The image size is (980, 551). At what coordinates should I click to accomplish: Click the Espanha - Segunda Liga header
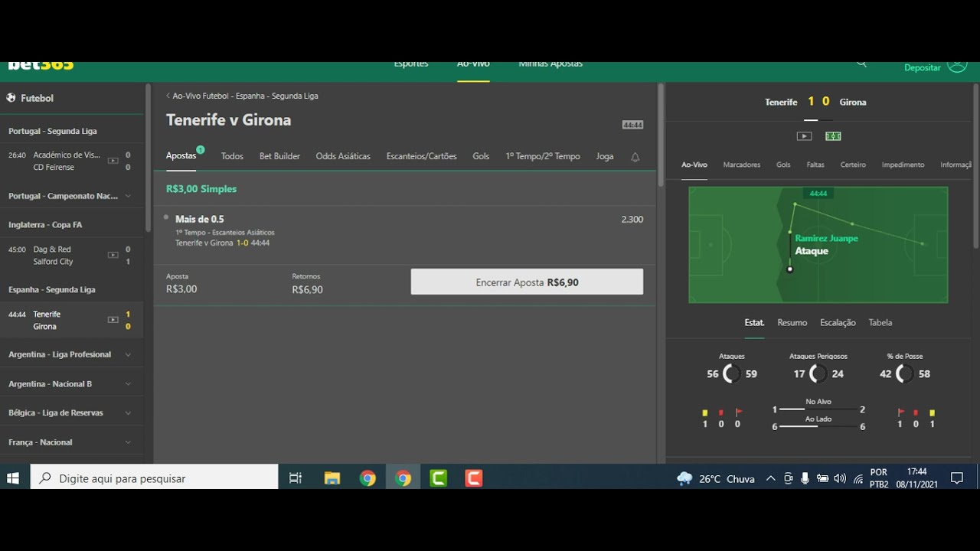pos(52,290)
